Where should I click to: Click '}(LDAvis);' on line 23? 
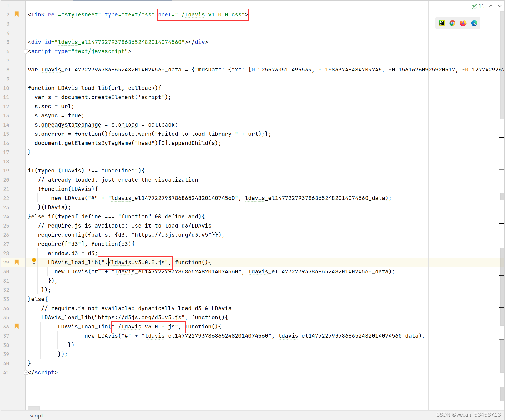55,207
